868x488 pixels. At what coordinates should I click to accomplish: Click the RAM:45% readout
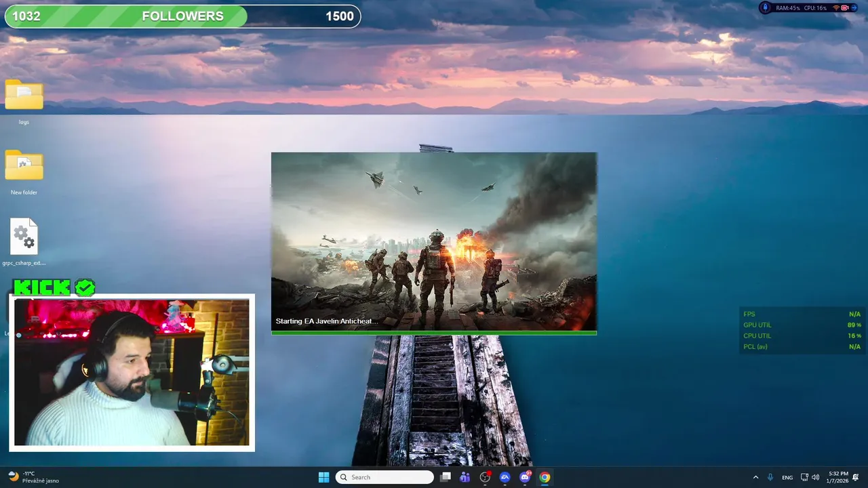coord(788,8)
